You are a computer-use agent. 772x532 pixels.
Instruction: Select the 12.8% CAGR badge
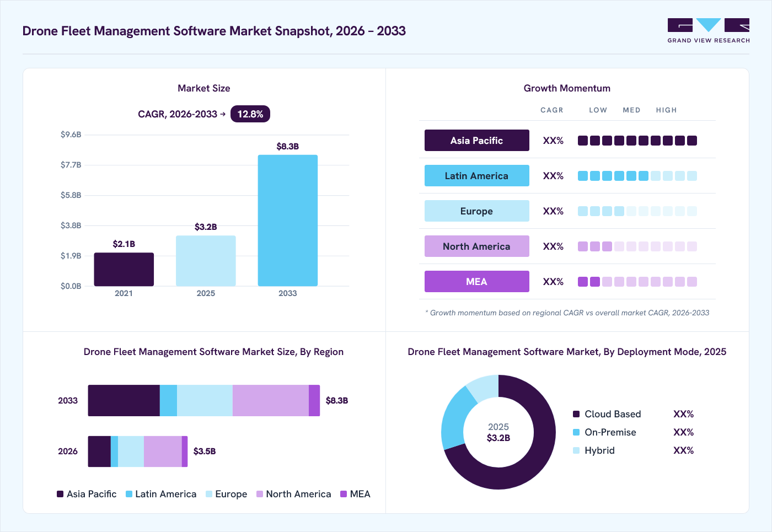click(250, 114)
